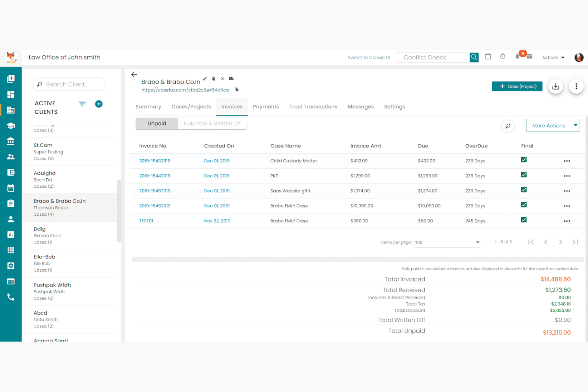Open the mail envelope icon
Viewport: 588px width, 392px height.
(x=529, y=56)
